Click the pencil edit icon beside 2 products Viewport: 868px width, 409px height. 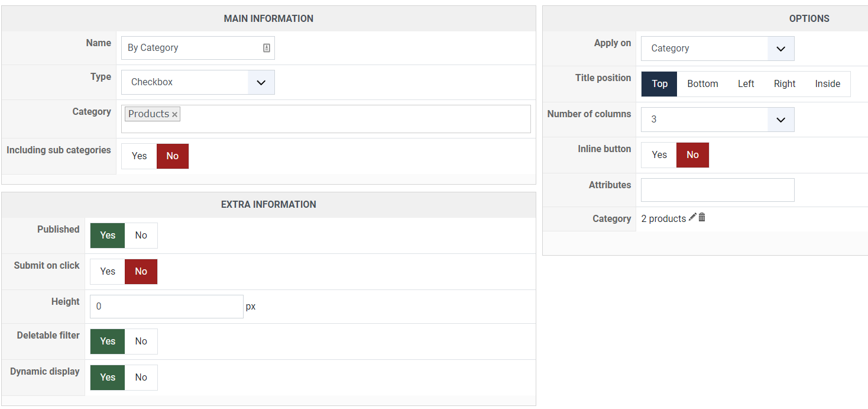coord(692,218)
